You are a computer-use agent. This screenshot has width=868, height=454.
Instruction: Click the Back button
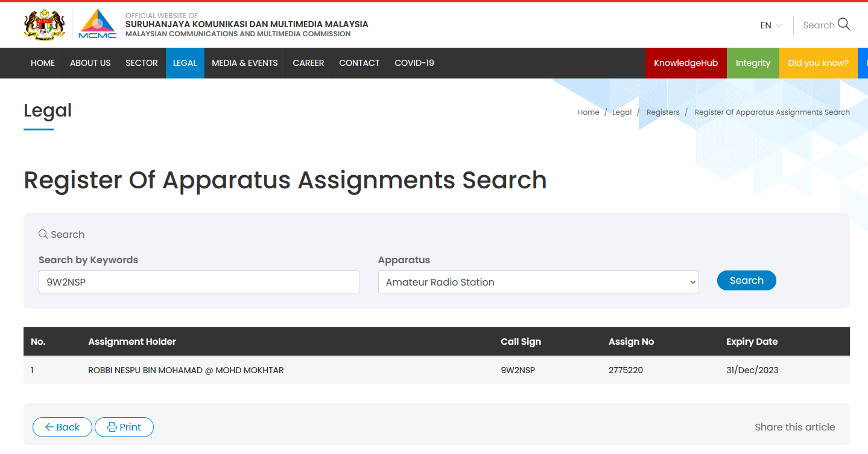[62, 427]
